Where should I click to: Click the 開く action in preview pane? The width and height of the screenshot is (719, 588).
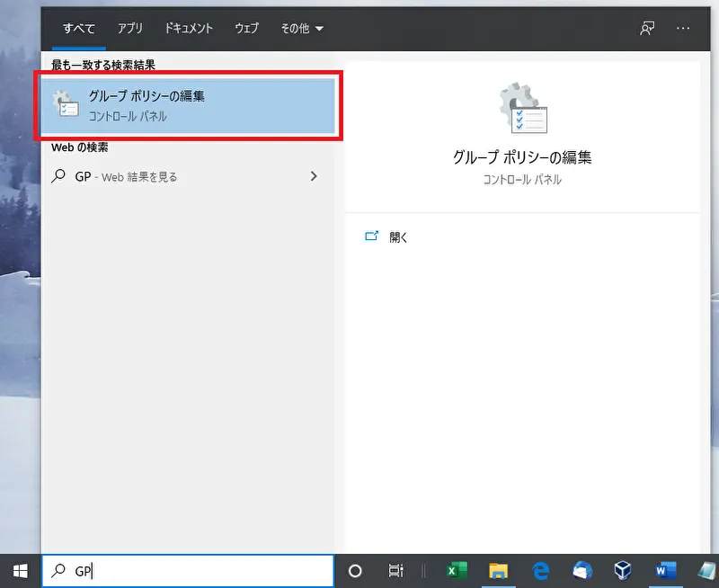coord(398,237)
